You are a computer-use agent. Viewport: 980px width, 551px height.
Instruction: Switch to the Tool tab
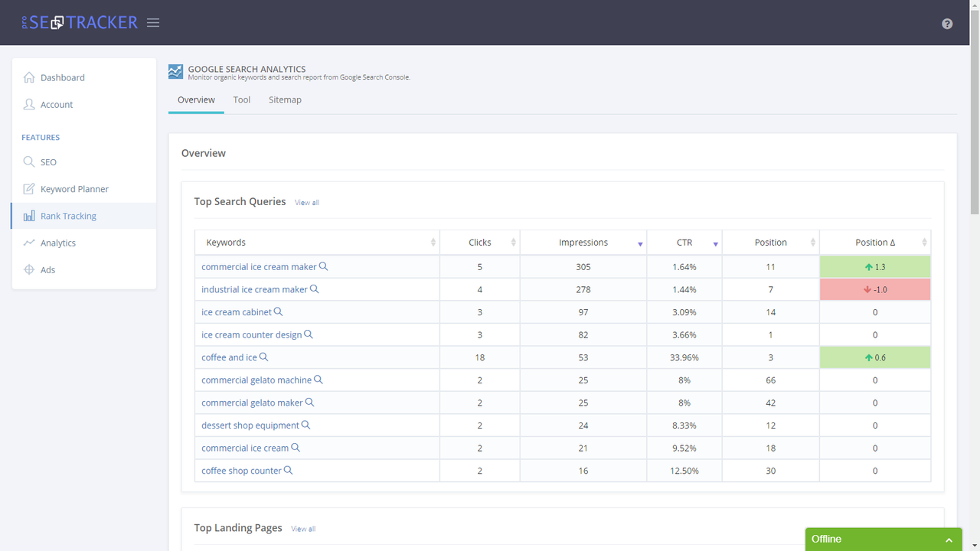pyautogui.click(x=242, y=99)
